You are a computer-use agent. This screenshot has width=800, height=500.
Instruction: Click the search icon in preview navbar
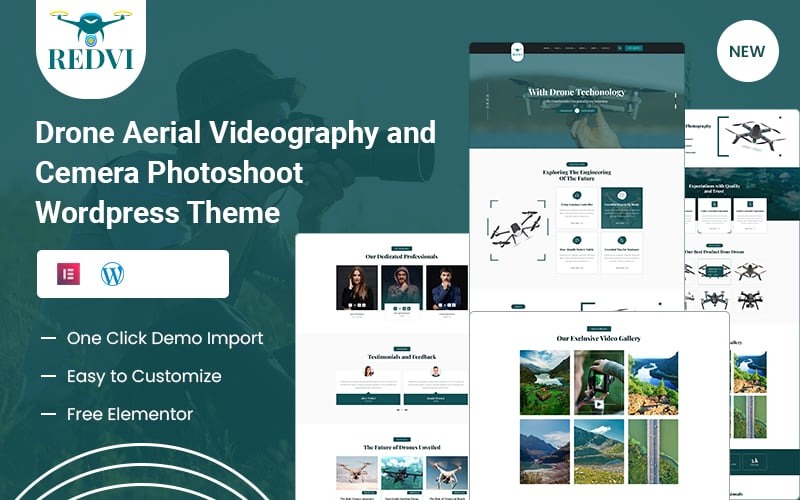click(x=620, y=48)
